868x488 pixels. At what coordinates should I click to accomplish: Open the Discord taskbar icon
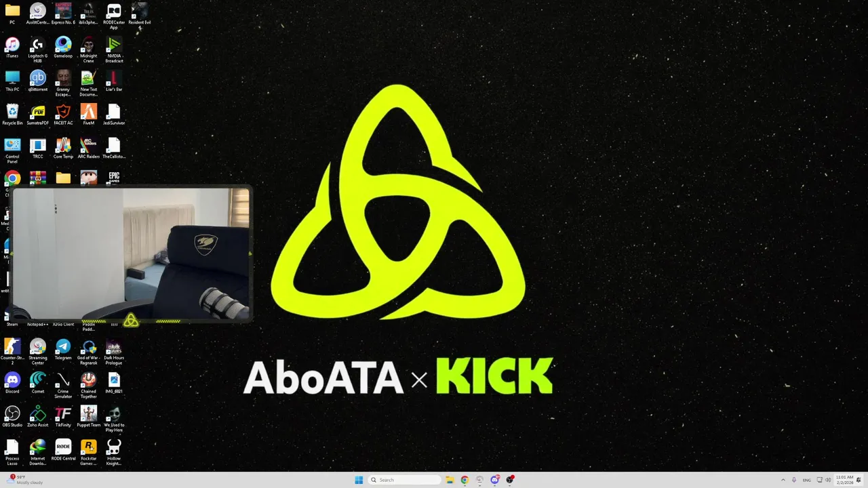(495, 480)
